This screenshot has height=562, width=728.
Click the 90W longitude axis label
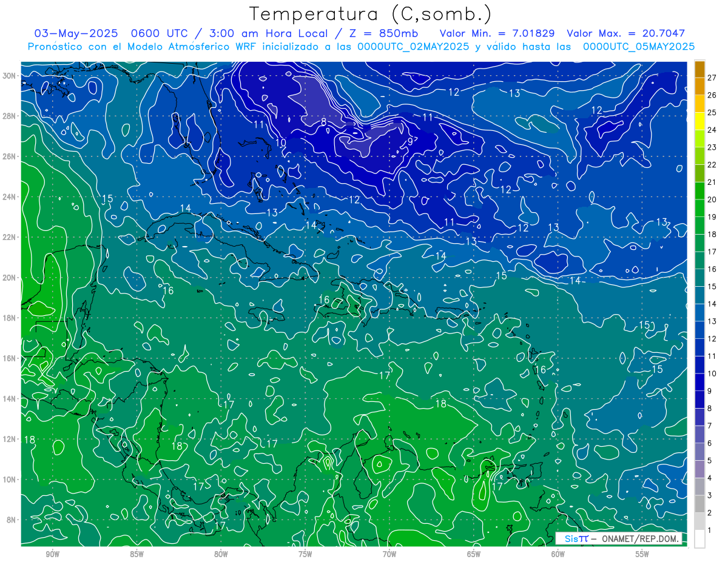pyautogui.click(x=53, y=554)
